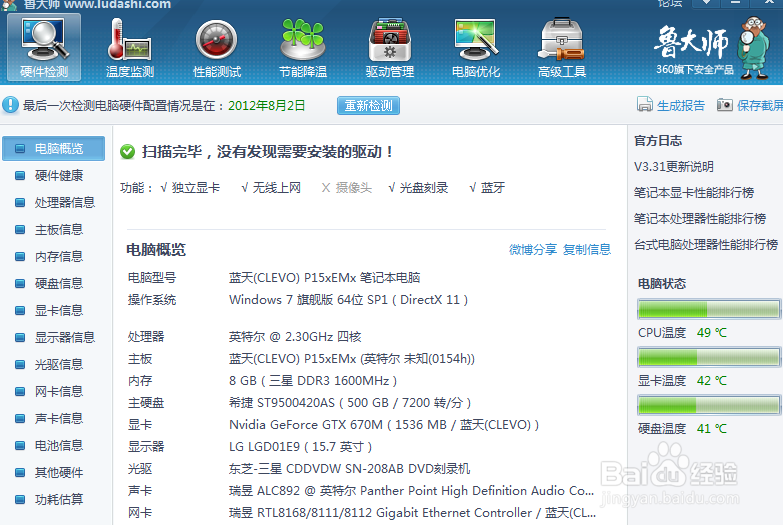Click the 东芝-三星 CDDVDW SN-208AB value
This screenshot has width=783, height=525.
point(350,469)
